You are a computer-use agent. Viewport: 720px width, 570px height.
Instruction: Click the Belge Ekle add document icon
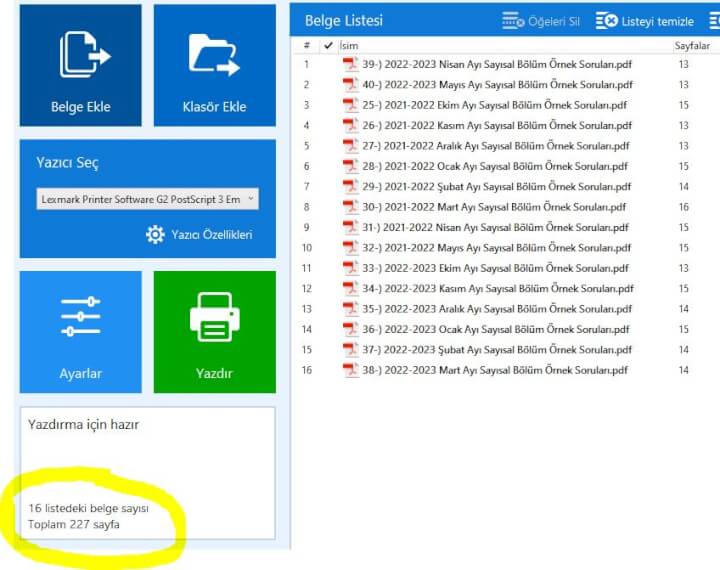(85, 55)
